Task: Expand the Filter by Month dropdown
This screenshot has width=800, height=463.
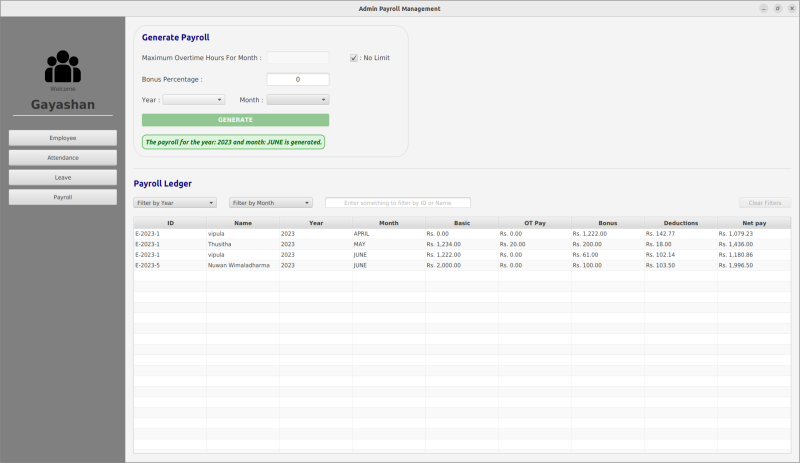Action: click(x=271, y=203)
